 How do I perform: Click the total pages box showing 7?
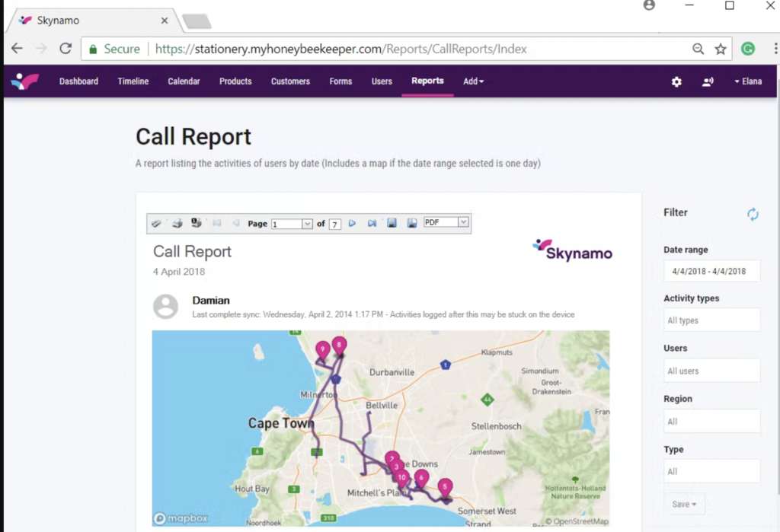tap(335, 225)
